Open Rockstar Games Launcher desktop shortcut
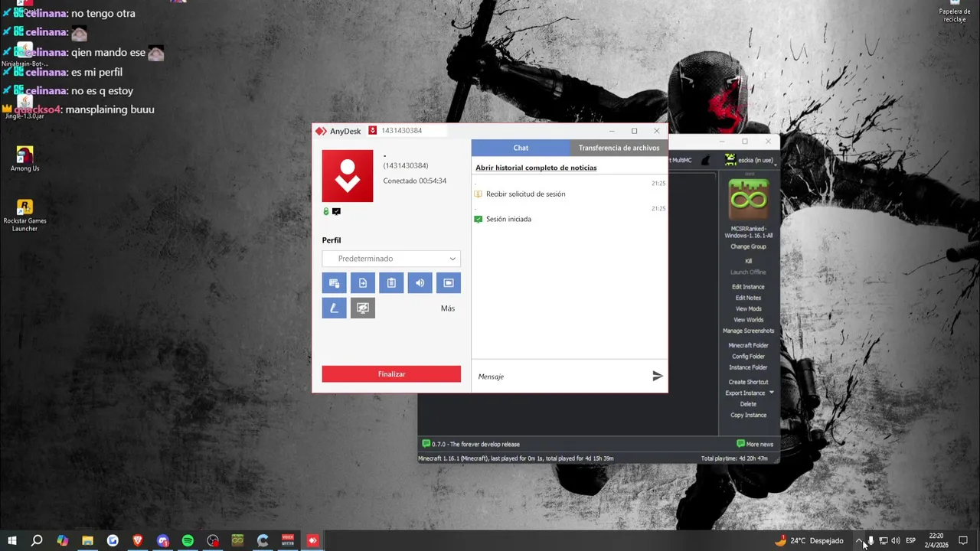 (x=25, y=215)
